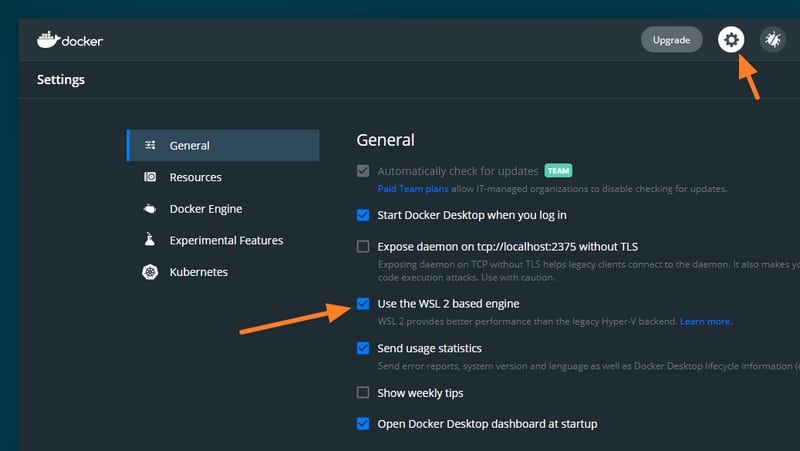This screenshot has width=800, height=451.
Task: Uncheck Use the WSL 2 based engine
Action: click(363, 304)
